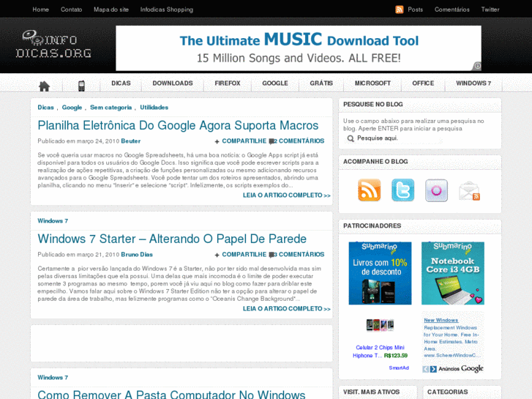532x399 pixels.
Task: Open the Dicas menu item
Action: tap(121, 83)
